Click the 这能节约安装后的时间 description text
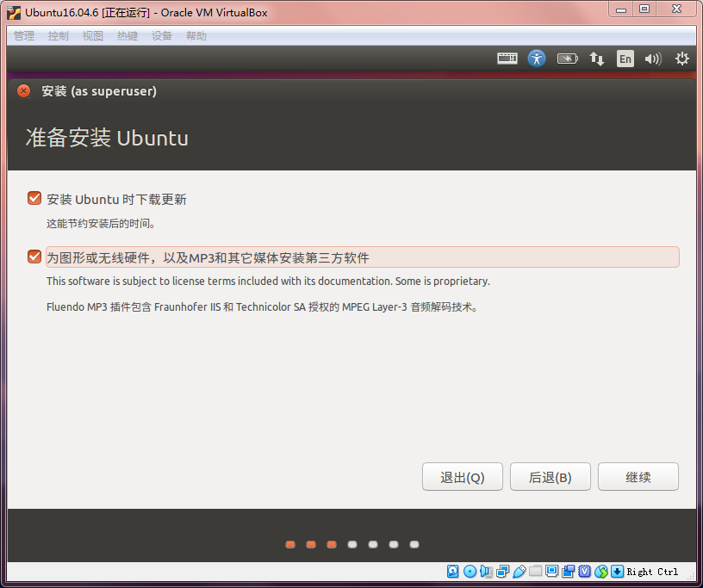The width and height of the screenshot is (703, 588). pyautogui.click(x=101, y=223)
